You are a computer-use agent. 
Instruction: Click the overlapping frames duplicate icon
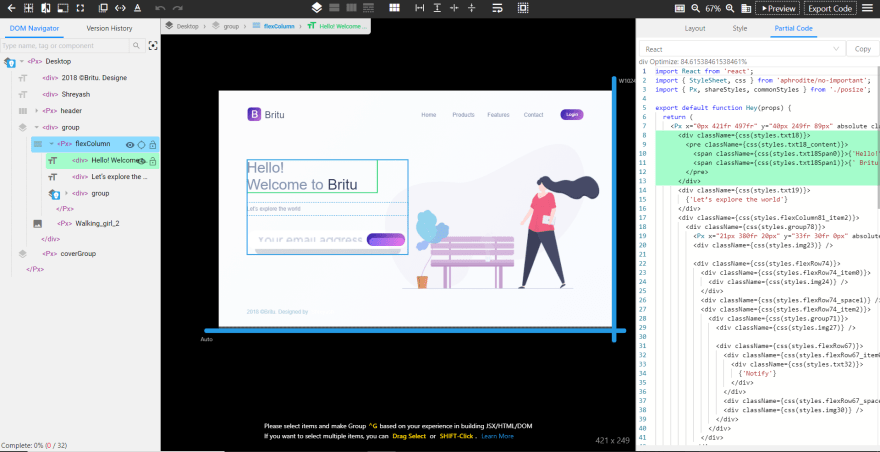[103, 8]
